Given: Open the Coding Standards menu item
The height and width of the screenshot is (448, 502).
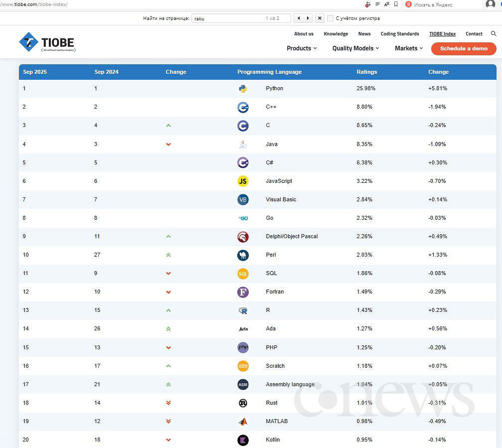Looking at the screenshot, I should coord(400,34).
